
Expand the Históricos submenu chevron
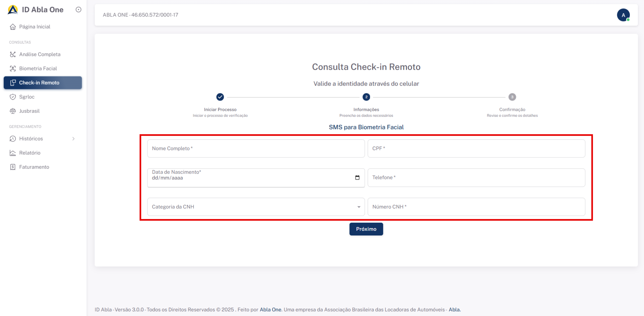tap(74, 138)
